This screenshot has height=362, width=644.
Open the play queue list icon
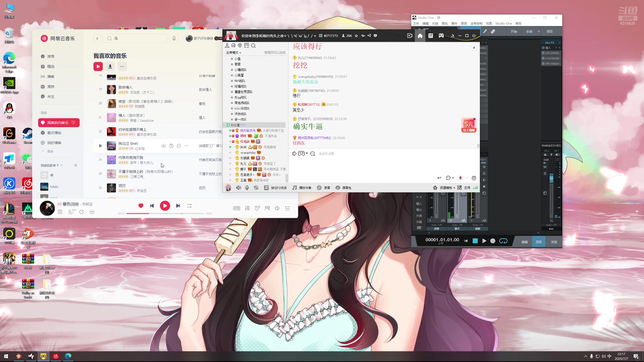pos(287,208)
